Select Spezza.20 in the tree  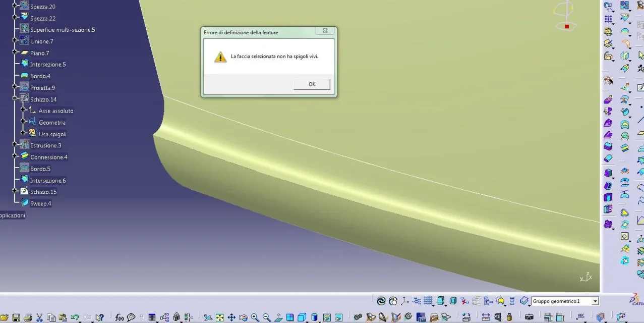43,7
